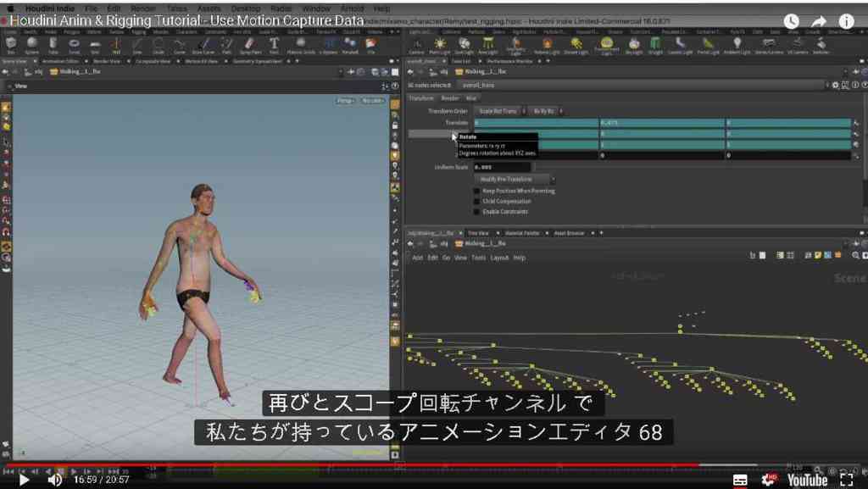
Task: Open the Layout menu in network editor
Action: tap(499, 258)
